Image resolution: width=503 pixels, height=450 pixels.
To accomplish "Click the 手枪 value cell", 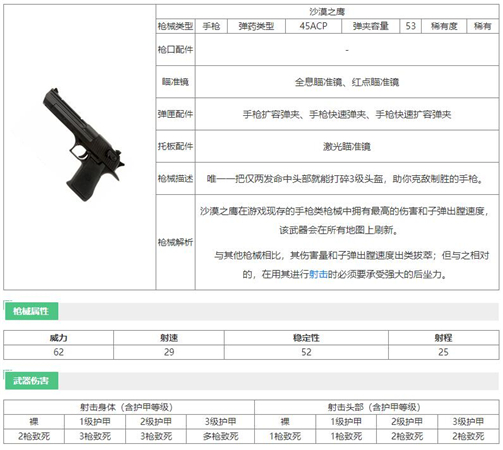I will pos(211,26).
